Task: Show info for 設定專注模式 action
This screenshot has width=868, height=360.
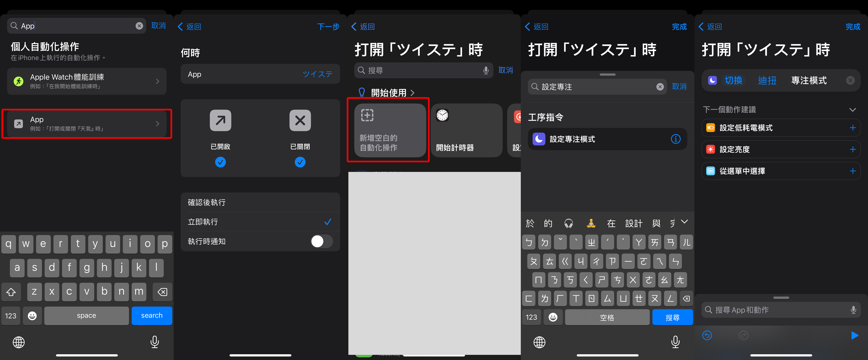Action: [x=676, y=139]
